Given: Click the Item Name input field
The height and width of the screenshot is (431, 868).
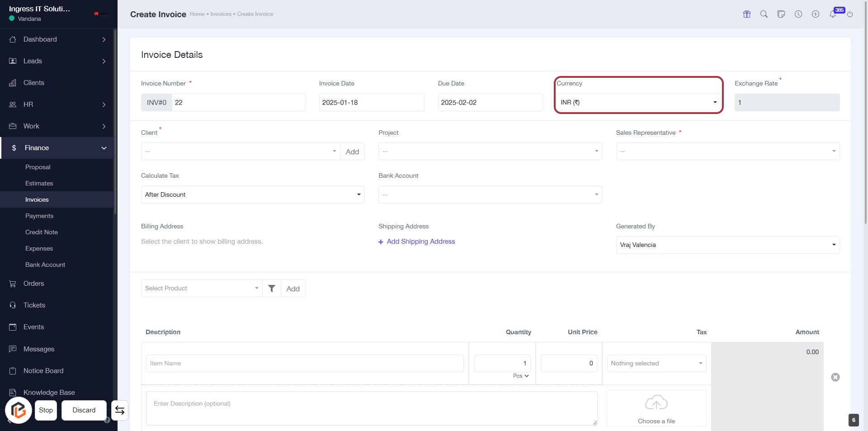Looking at the screenshot, I should (x=305, y=364).
